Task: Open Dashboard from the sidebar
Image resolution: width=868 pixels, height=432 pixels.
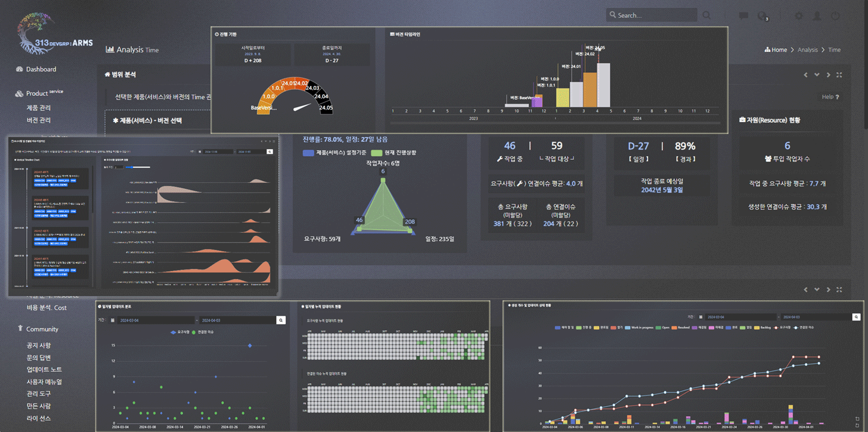Action: (41, 69)
